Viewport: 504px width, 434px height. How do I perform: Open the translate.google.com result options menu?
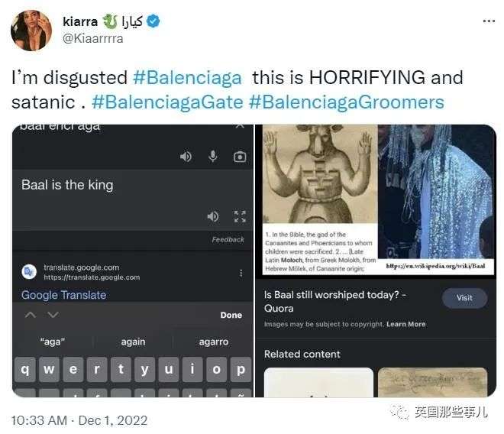pyautogui.click(x=241, y=273)
